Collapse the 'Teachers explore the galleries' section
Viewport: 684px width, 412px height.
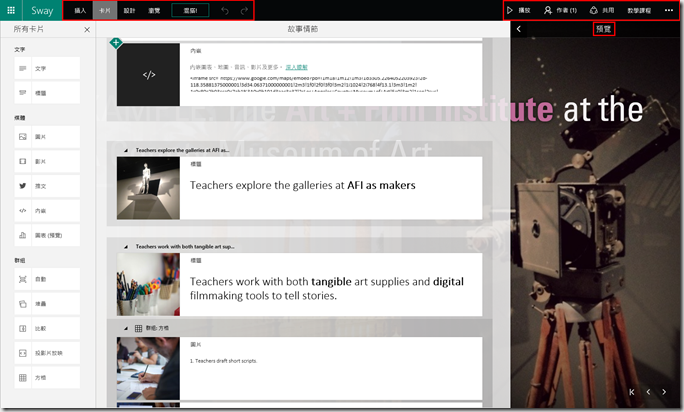(x=126, y=150)
